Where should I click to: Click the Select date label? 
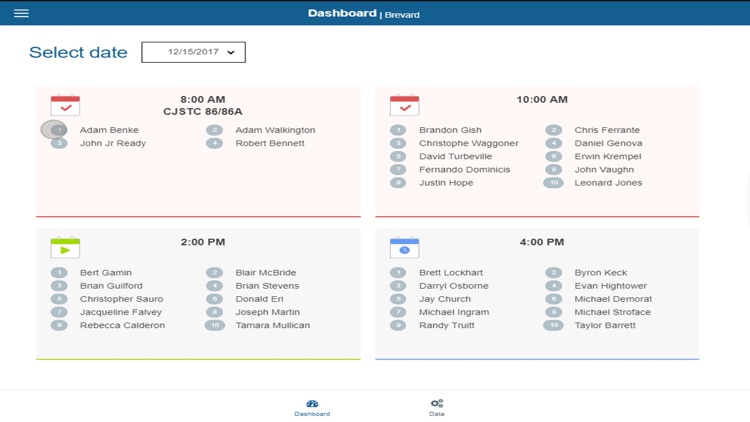pos(78,52)
